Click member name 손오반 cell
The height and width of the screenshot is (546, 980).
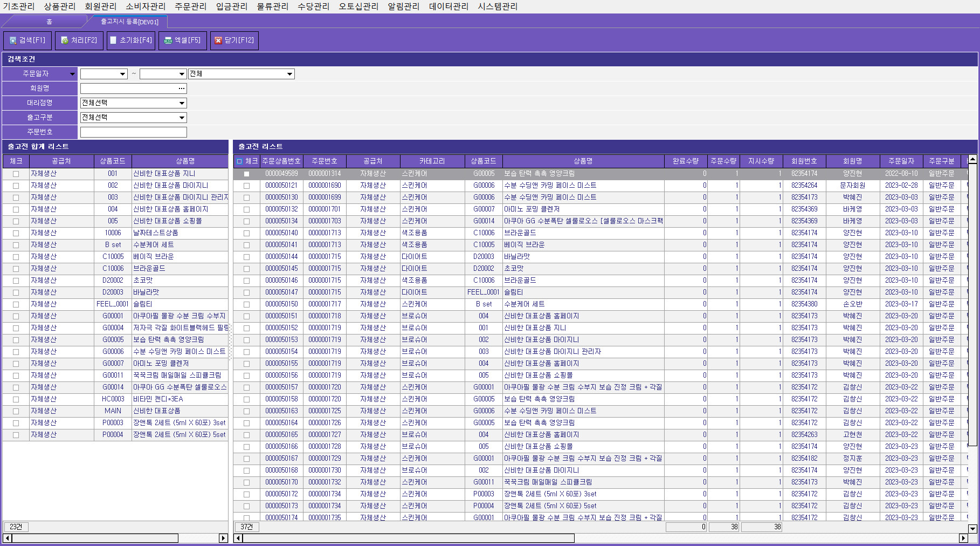tap(853, 304)
